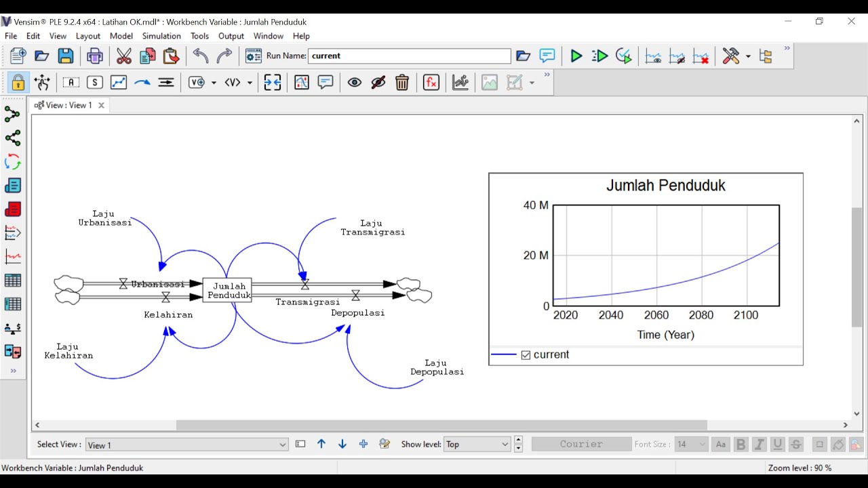Open simulation control settings icon
868x488 pixels.
254,56
